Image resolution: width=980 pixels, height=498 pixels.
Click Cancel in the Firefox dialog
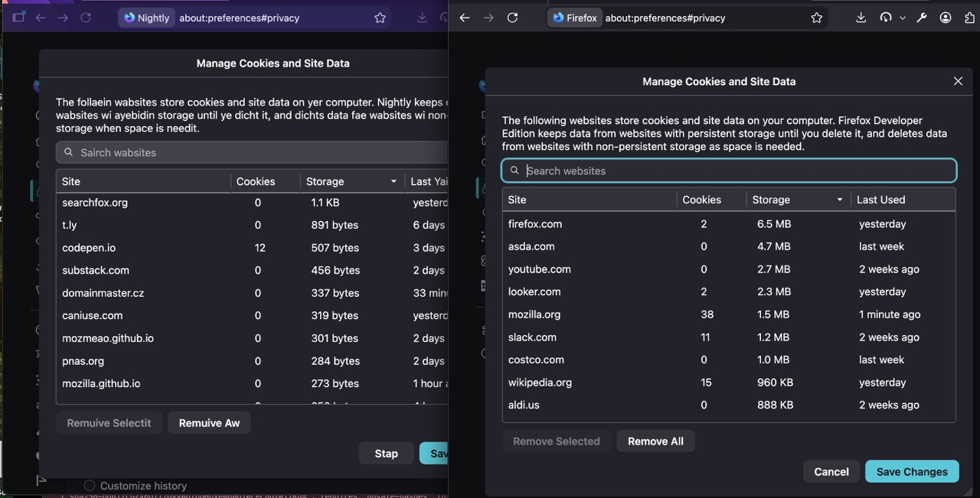831,472
